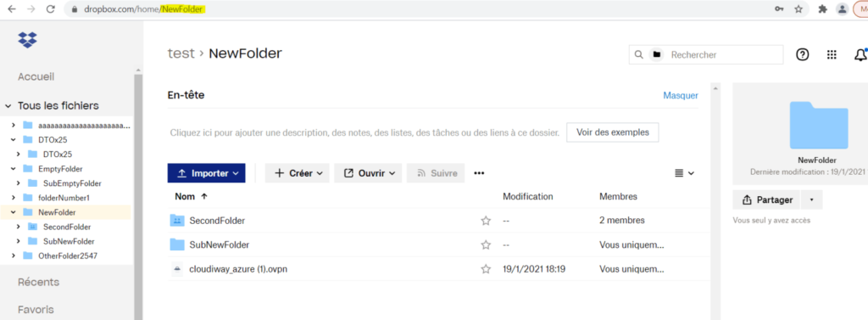Image resolution: width=868 pixels, height=320 pixels.
Task: Click the SubNewFolder folder icon in list
Action: pos(177,244)
